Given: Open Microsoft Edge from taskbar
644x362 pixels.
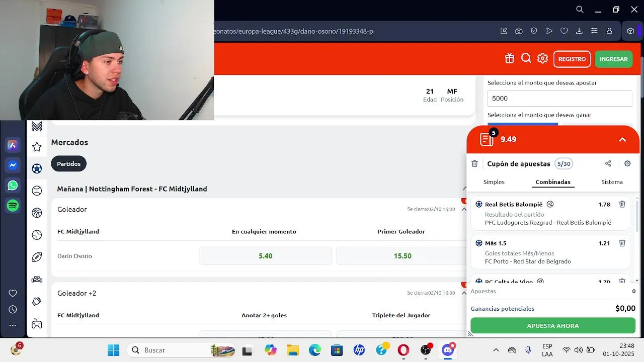Looking at the screenshot, I should point(315,350).
